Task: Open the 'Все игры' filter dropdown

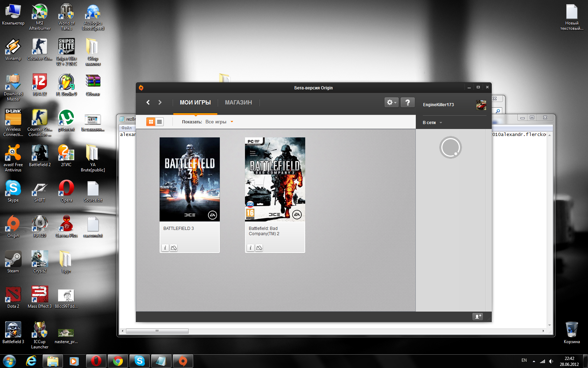Action: tap(219, 122)
